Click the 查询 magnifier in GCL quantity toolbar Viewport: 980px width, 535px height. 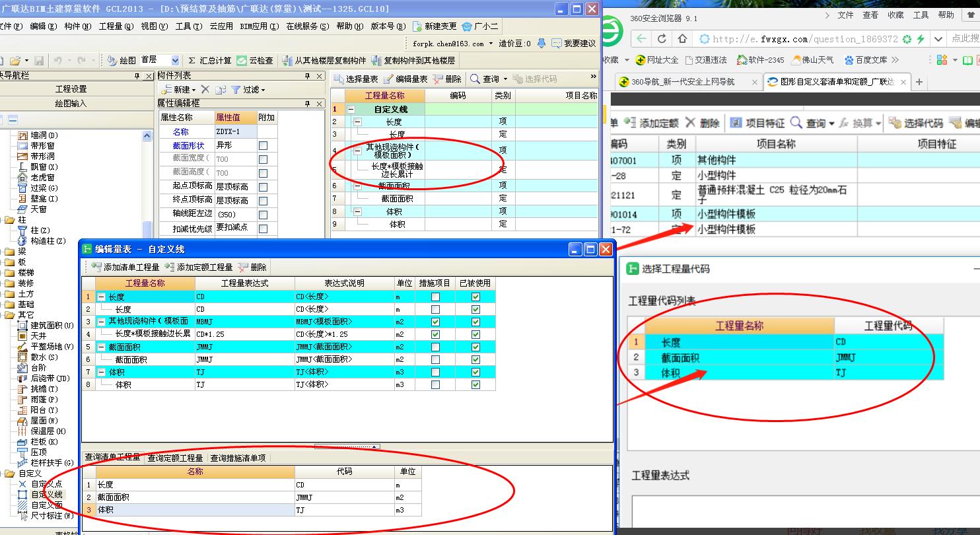point(475,79)
